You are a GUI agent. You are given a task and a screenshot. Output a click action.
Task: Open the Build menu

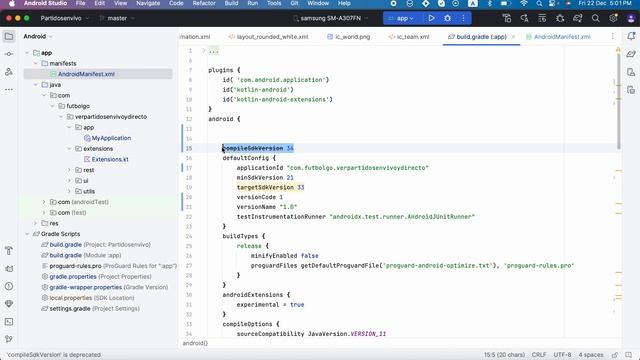(231, 3)
